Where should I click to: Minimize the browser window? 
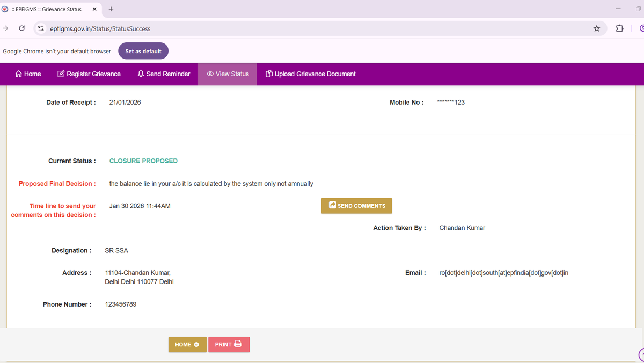619,9
